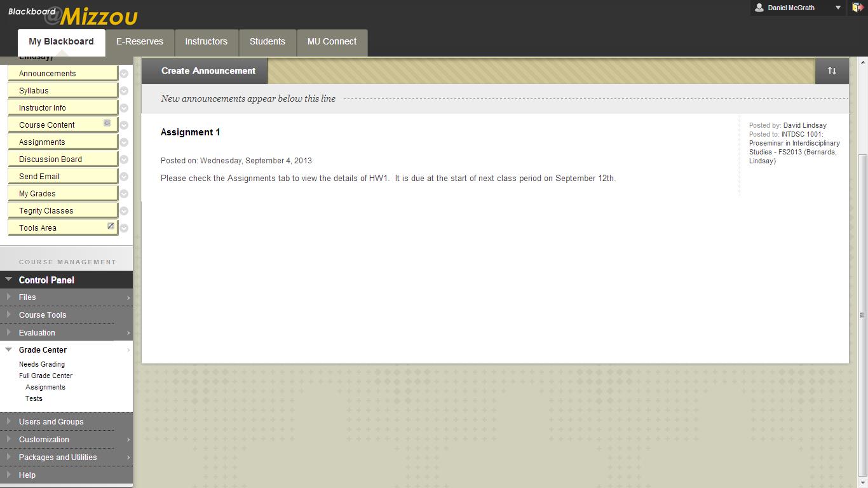Click the Control Panel heading
The height and width of the screenshot is (488, 868).
click(46, 280)
